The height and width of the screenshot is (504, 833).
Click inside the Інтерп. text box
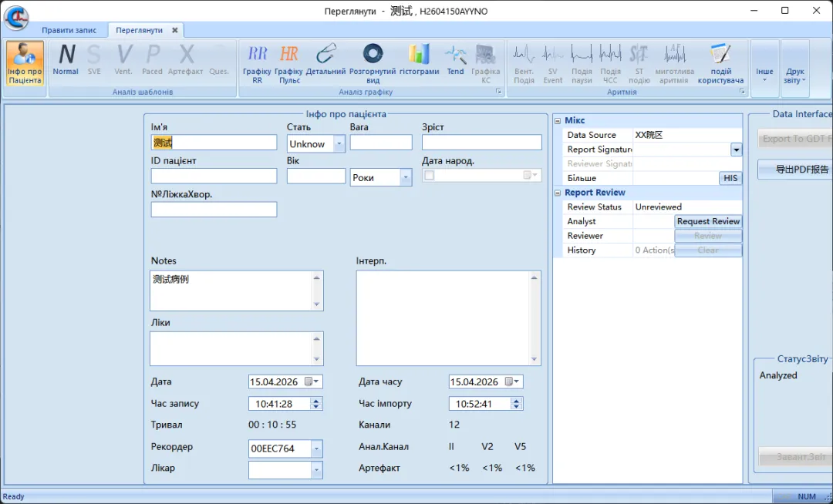point(443,318)
